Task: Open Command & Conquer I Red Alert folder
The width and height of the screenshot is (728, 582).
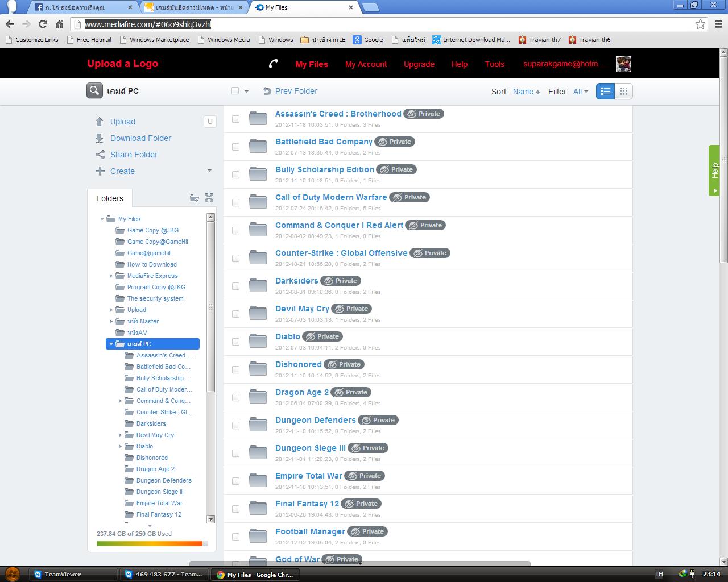Action: point(340,225)
